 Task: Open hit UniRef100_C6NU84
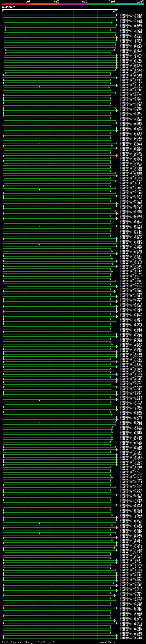(131, 357)
